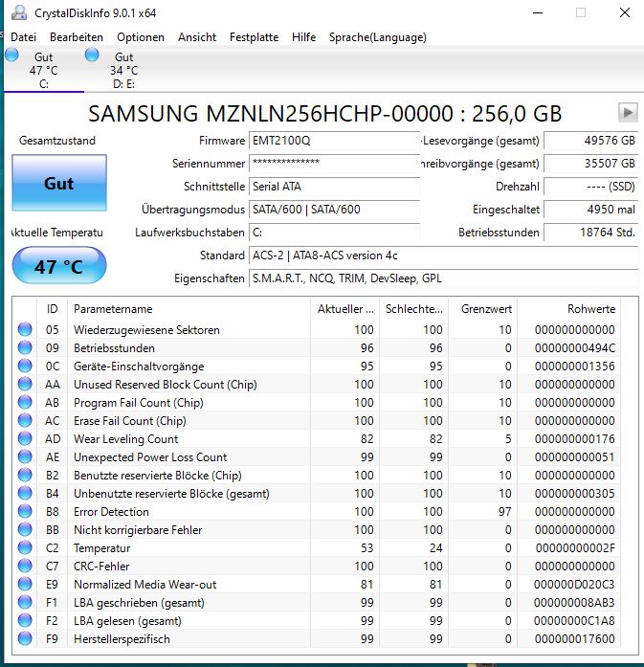Viewport: 644px width, 667px height.
Task: Click status orb for CRC-Fehler
Action: [x=25, y=566]
